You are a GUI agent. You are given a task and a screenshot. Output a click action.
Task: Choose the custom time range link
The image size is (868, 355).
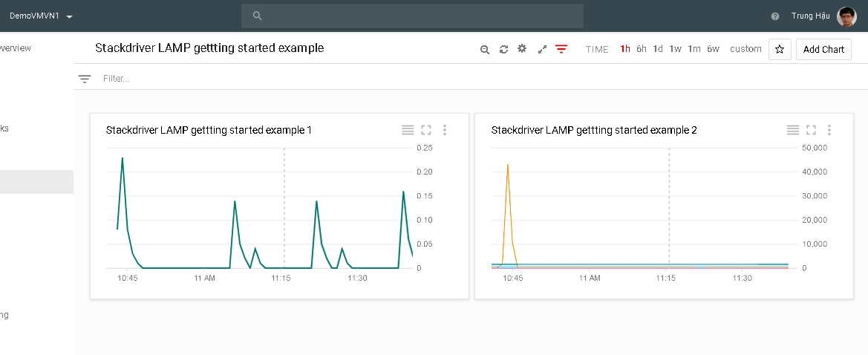745,49
